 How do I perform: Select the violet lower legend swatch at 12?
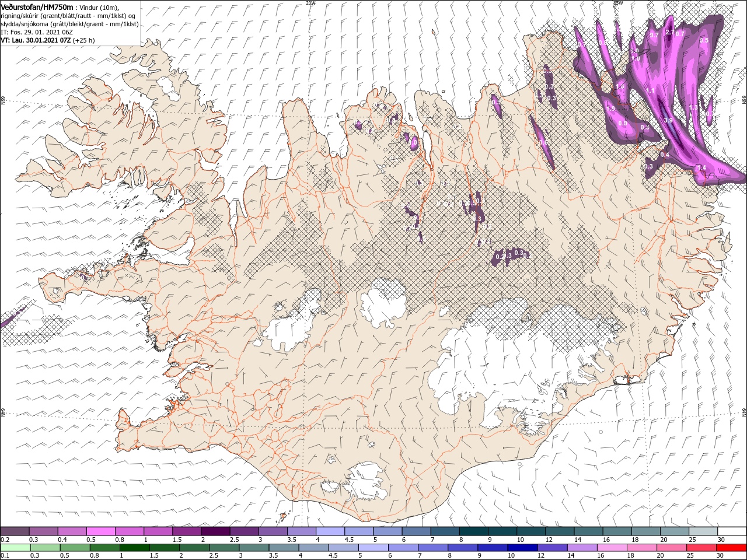[x=551, y=548]
